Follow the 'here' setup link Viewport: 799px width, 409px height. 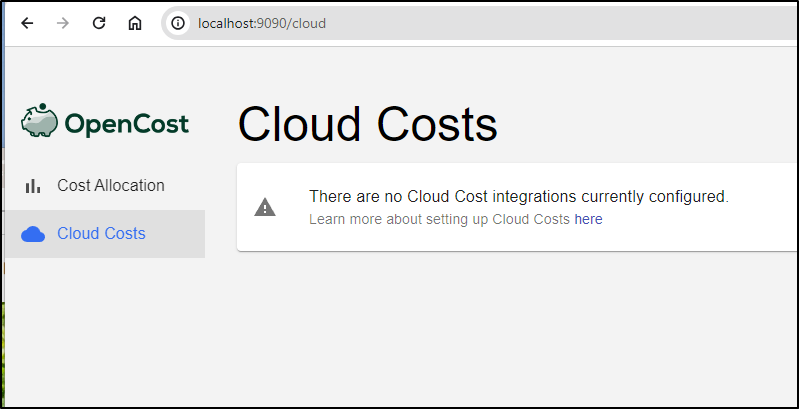click(x=589, y=220)
